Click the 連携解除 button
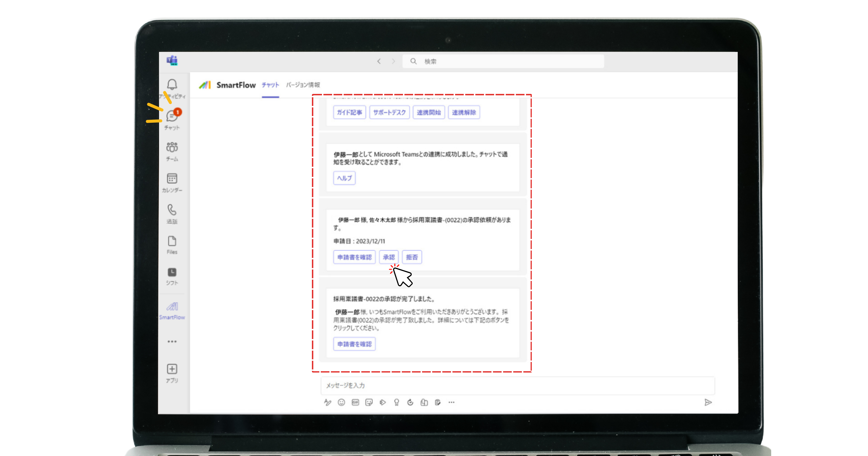This screenshot has width=868, height=456. point(464,113)
